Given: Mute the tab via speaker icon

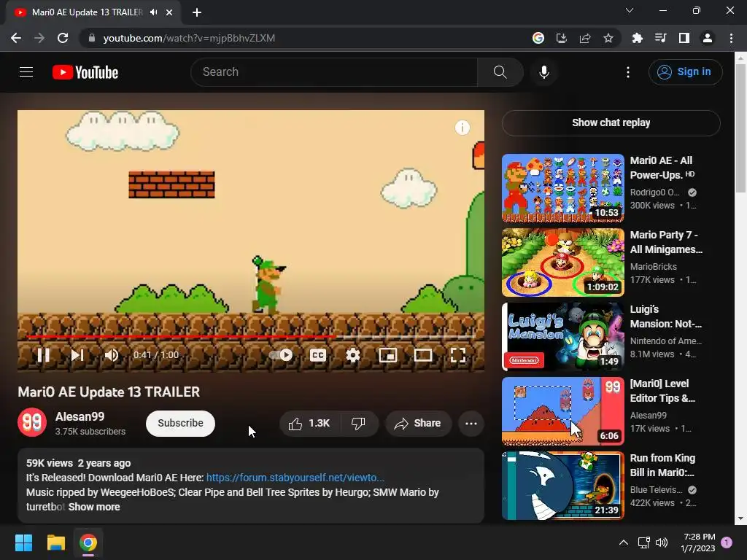Looking at the screenshot, I should click(x=153, y=12).
